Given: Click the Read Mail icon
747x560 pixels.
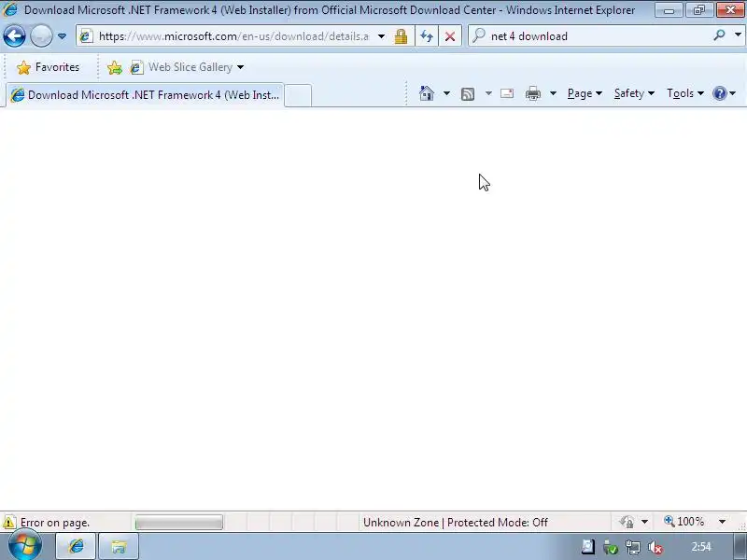Looking at the screenshot, I should pyautogui.click(x=507, y=93).
